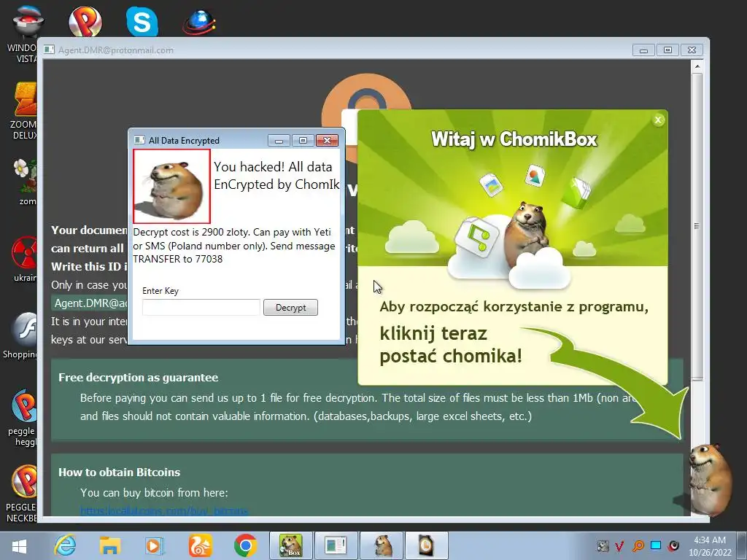Open the zombie flower desktop shortcut

[x=24, y=181]
